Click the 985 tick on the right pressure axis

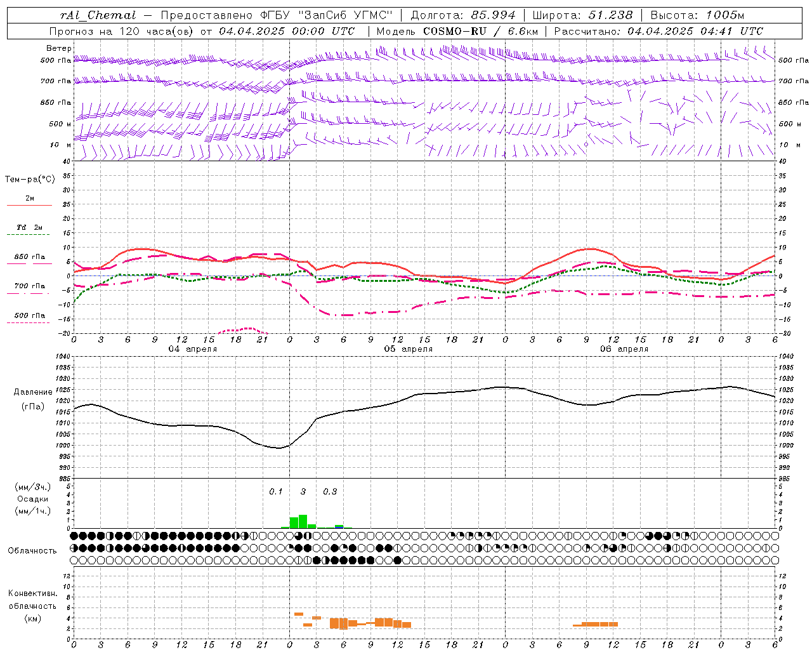coord(785,479)
